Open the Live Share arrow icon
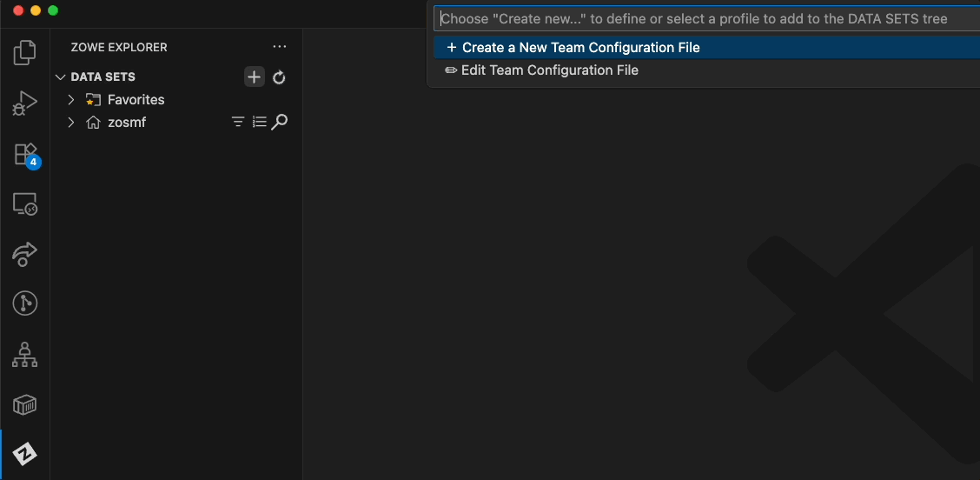Image resolution: width=980 pixels, height=480 pixels. point(24,254)
